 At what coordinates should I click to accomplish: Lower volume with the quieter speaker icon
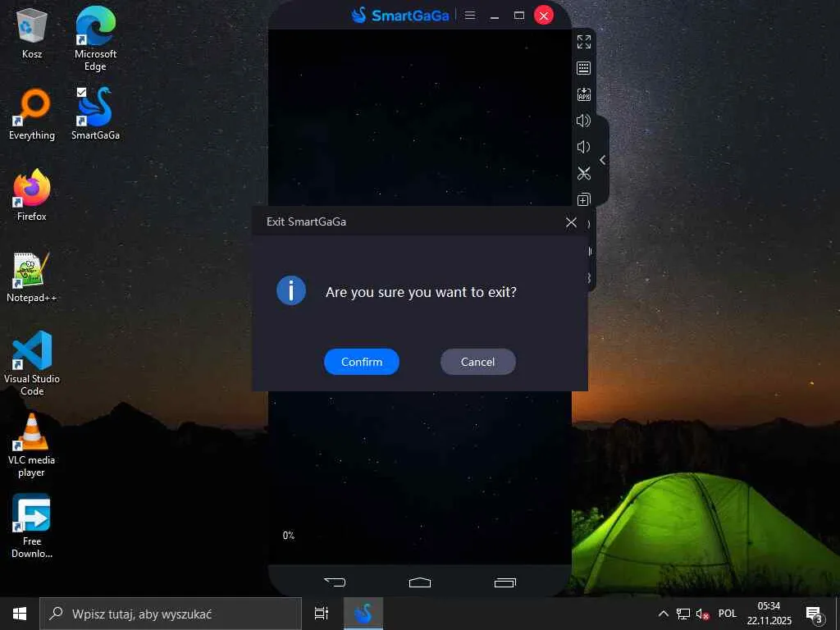click(583, 147)
